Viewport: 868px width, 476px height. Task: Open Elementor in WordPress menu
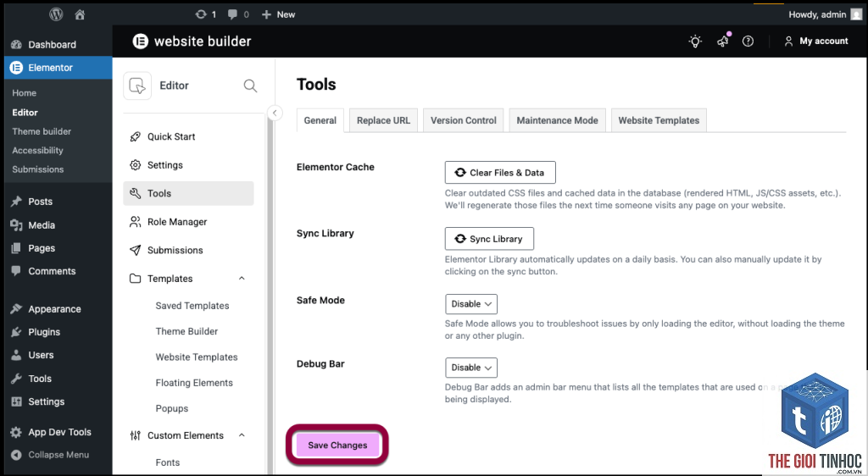coord(58,68)
